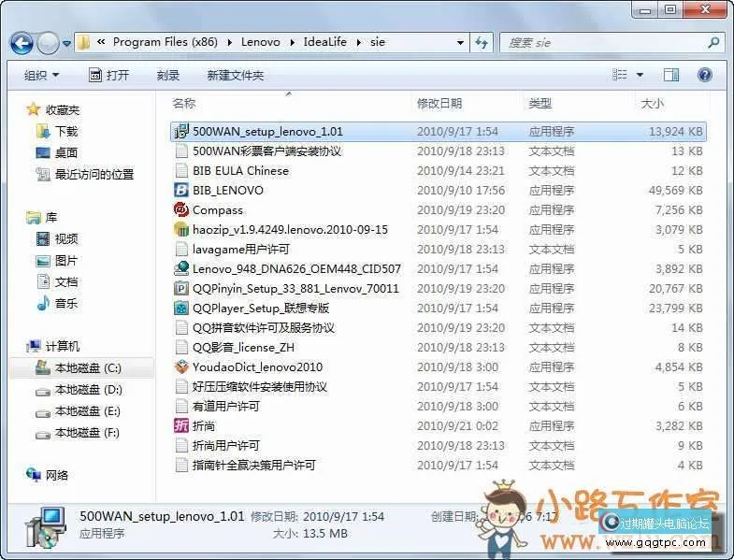
Task: Open recent pages dropdown arrow
Action: point(67,44)
